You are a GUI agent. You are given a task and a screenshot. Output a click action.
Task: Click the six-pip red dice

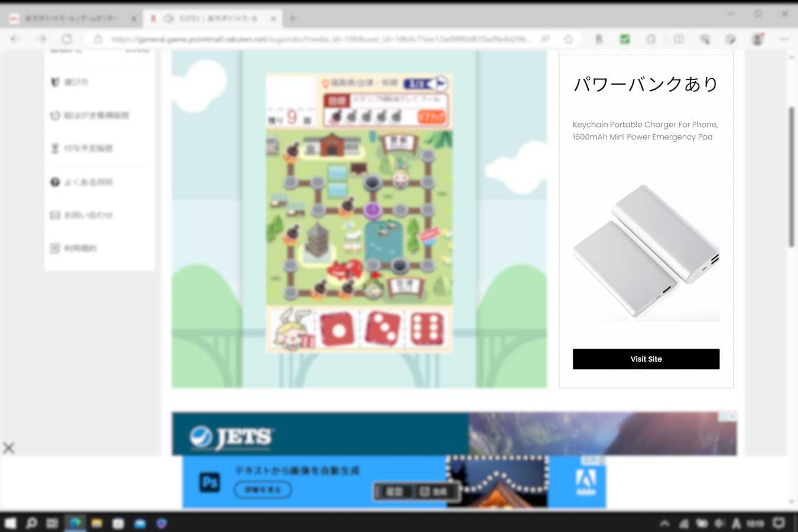click(x=427, y=329)
